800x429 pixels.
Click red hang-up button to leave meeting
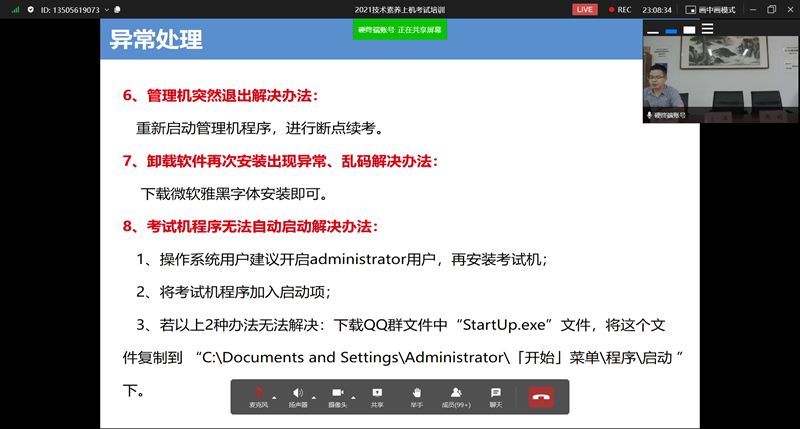541,396
